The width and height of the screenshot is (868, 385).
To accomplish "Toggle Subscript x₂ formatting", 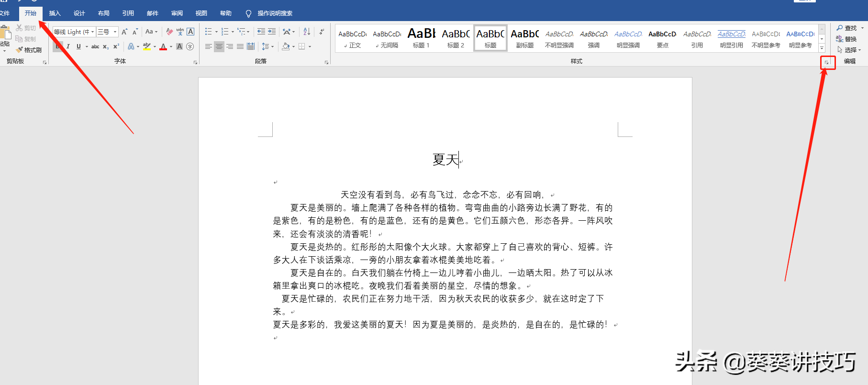I will (106, 46).
